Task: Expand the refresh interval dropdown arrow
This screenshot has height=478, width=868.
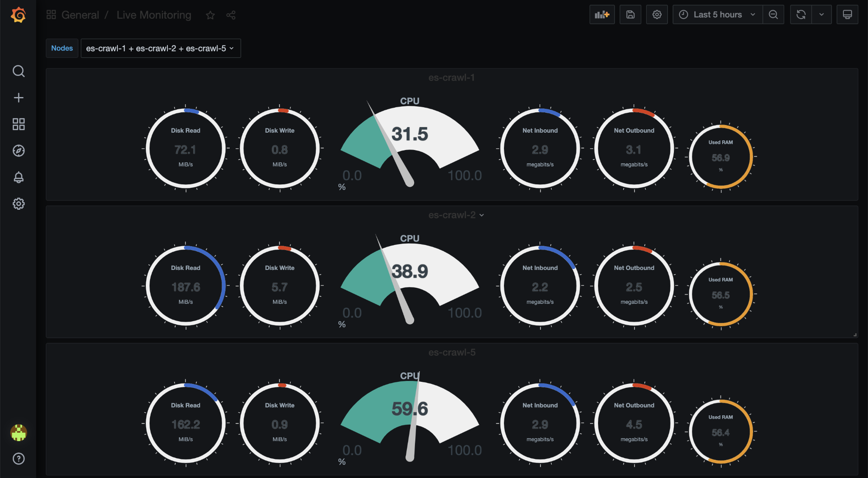Action: pyautogui.click(x=821, y=15)
